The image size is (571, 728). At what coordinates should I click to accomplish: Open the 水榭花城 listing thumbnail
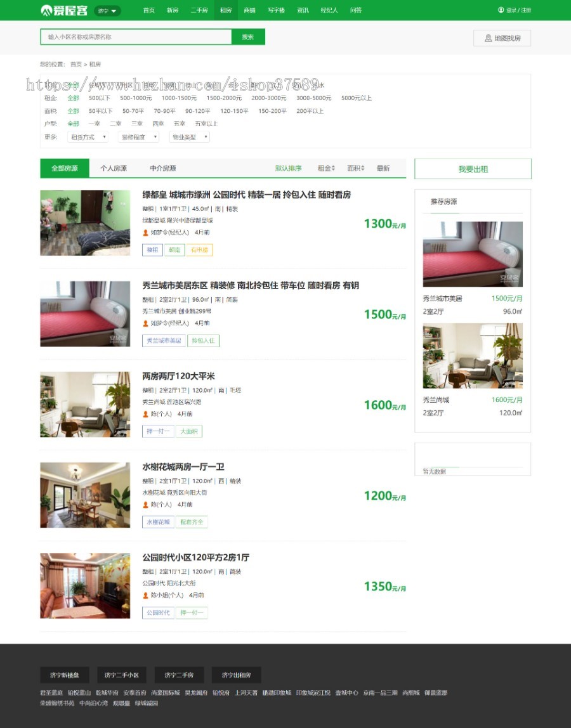(85, 495)
